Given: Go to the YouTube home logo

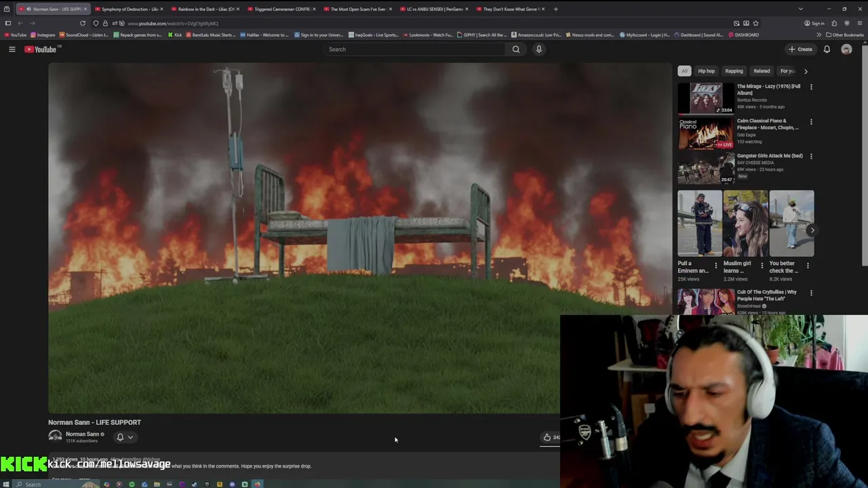Looking at the screenshot, I should (42, 49).
